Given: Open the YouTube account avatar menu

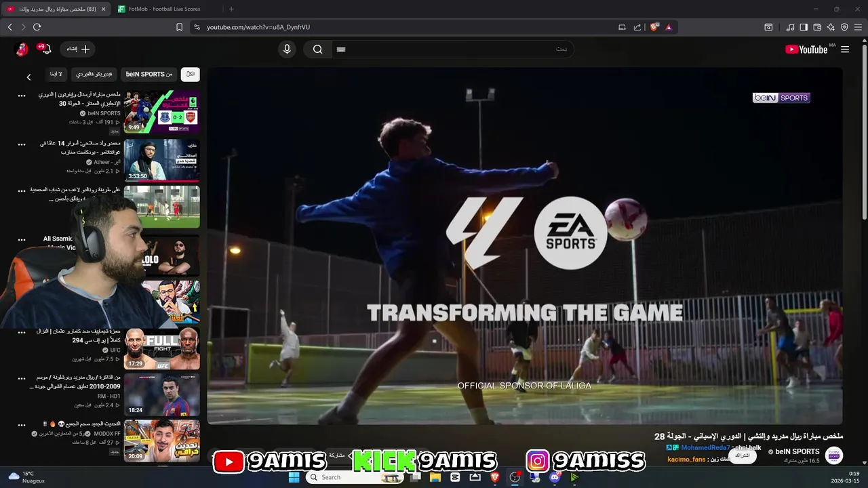Looking at the screenshot, I should point(22,49).
